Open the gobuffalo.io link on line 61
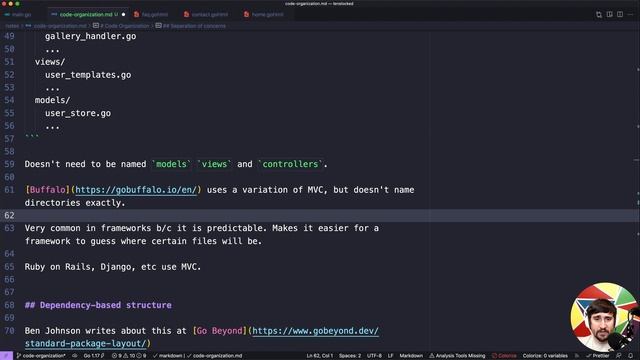This screenshot has height=360, width=640. [136, 190]
